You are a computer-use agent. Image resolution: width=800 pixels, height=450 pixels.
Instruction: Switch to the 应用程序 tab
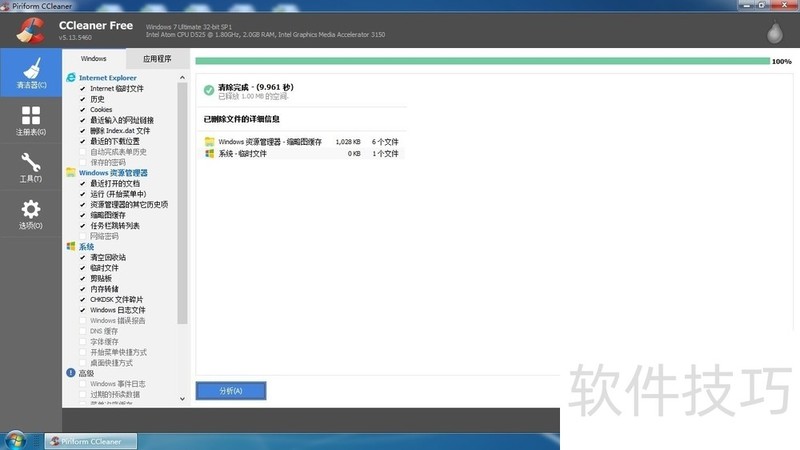pos(157,59)
